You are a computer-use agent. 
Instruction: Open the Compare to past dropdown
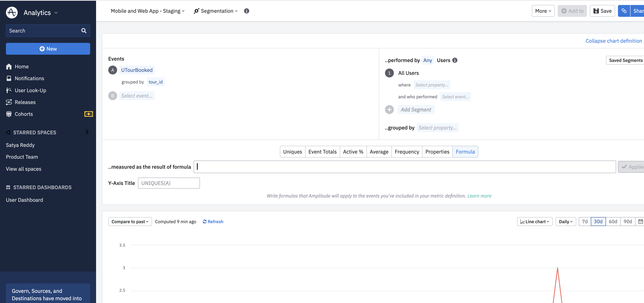point(130,222)
